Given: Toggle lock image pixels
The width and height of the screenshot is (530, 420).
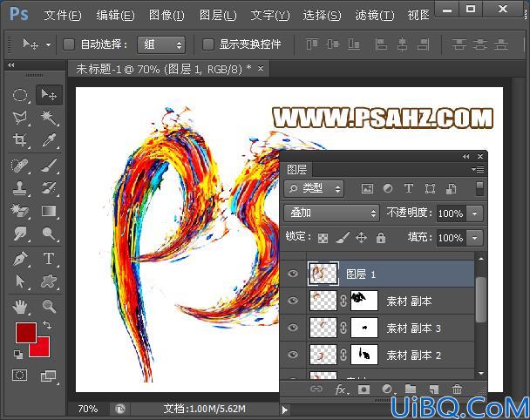Looking at the screenshot, I should tap(342, 238).
